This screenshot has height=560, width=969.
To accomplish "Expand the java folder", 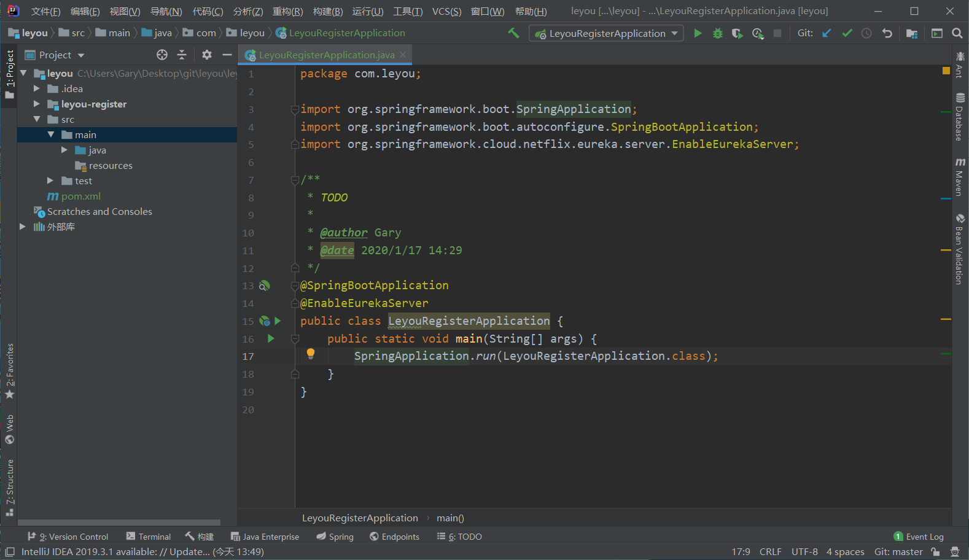I will pyautogui.click(x=64, y=150).
